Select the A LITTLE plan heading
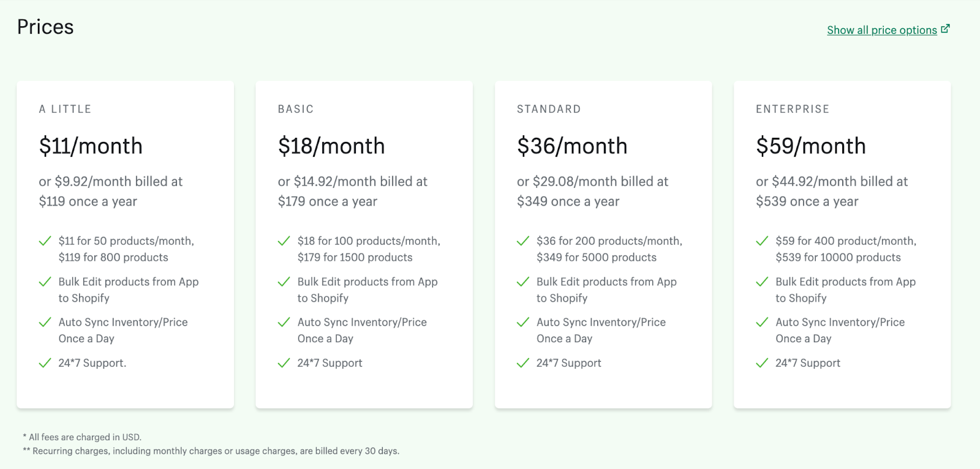980x469 pixels. [65, 109]
